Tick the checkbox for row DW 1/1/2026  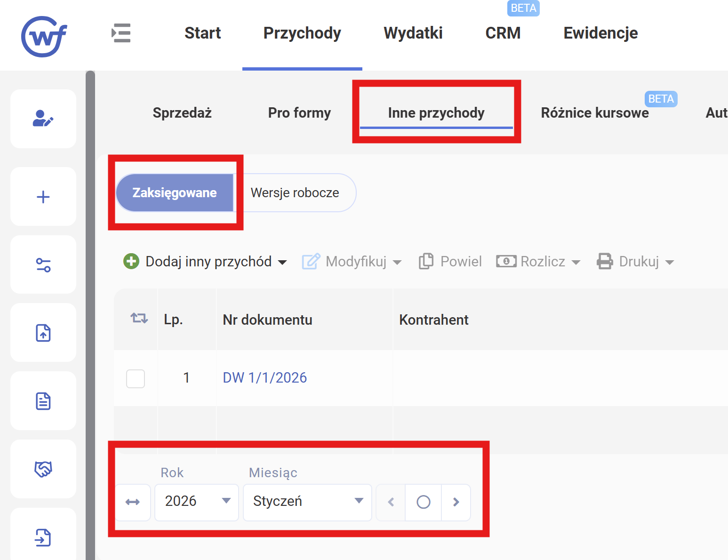(x=136, y=378)
